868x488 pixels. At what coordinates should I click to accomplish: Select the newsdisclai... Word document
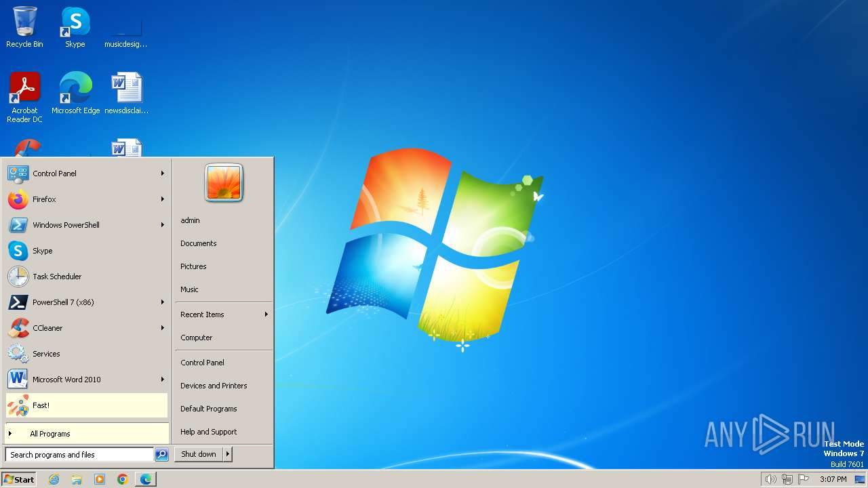point(126,93)
